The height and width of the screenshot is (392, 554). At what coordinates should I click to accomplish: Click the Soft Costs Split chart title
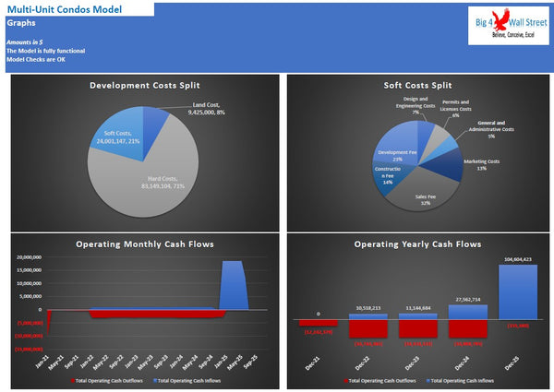click(x=417, y=86)
